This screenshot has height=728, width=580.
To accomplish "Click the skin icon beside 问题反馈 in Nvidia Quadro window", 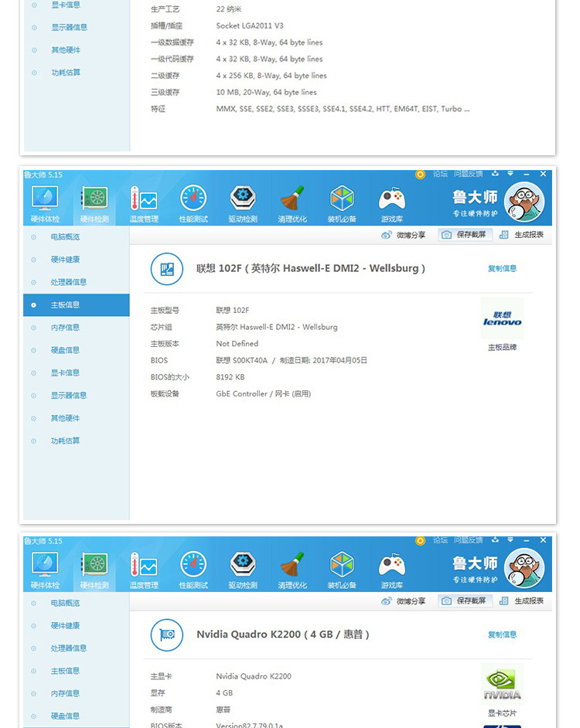I will (x=496, y=540).
